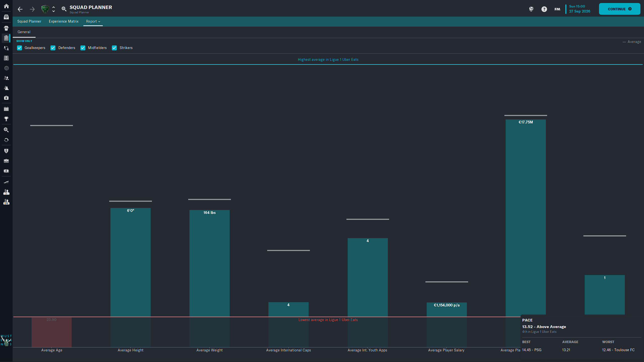Open the Finances money icon

pyautogui.click(x=6, y=171)
